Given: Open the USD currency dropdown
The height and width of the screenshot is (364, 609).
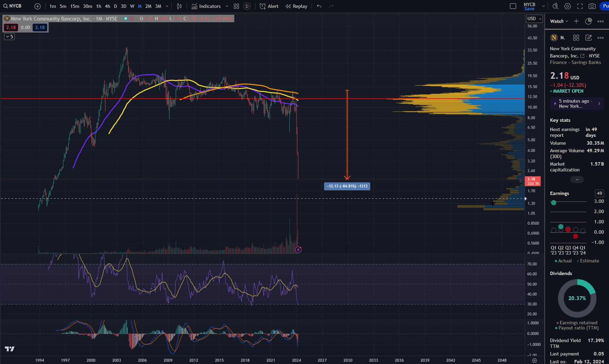Looking at the screenshot, I should click(534, 19).
